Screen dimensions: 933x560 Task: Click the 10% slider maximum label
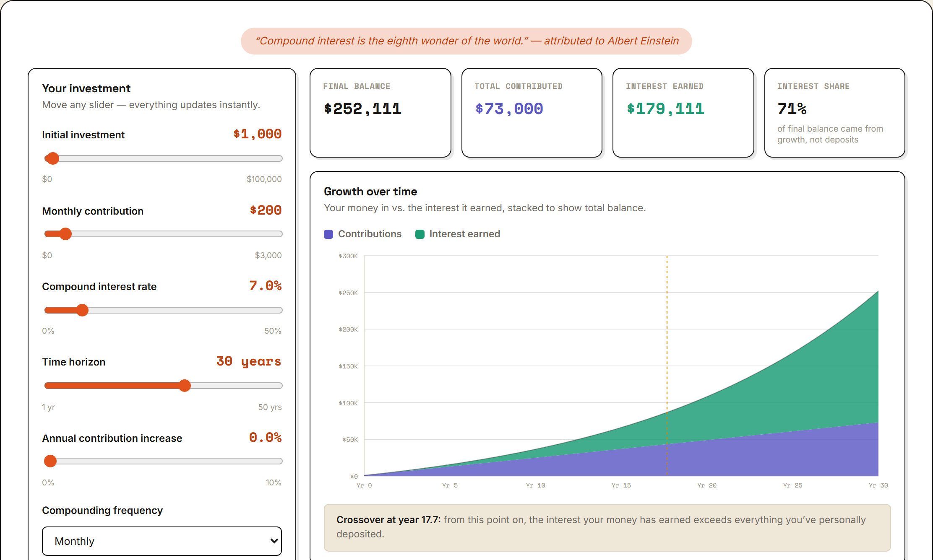pyautogui.click(x=274, y=482)
